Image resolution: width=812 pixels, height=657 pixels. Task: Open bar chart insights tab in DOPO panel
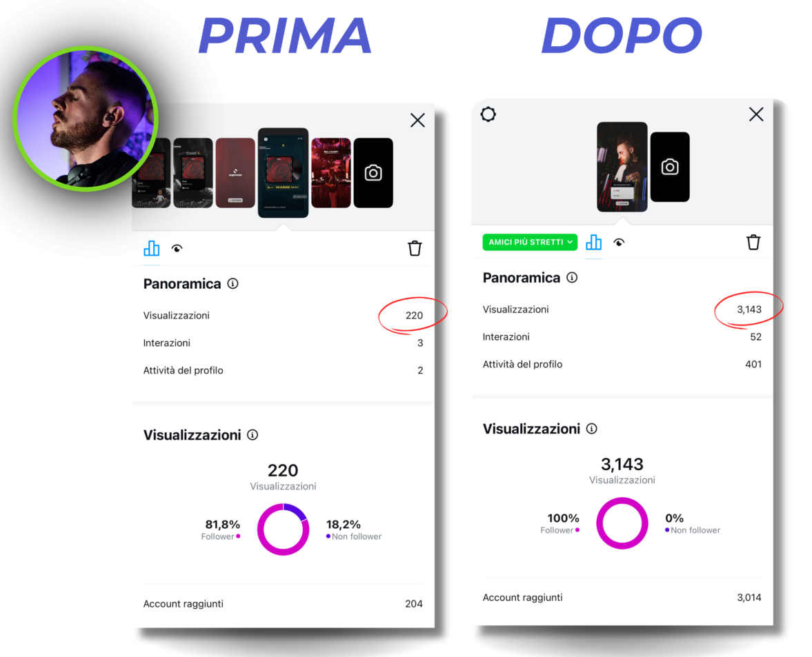pyautogui.click(x=593, y=242)
